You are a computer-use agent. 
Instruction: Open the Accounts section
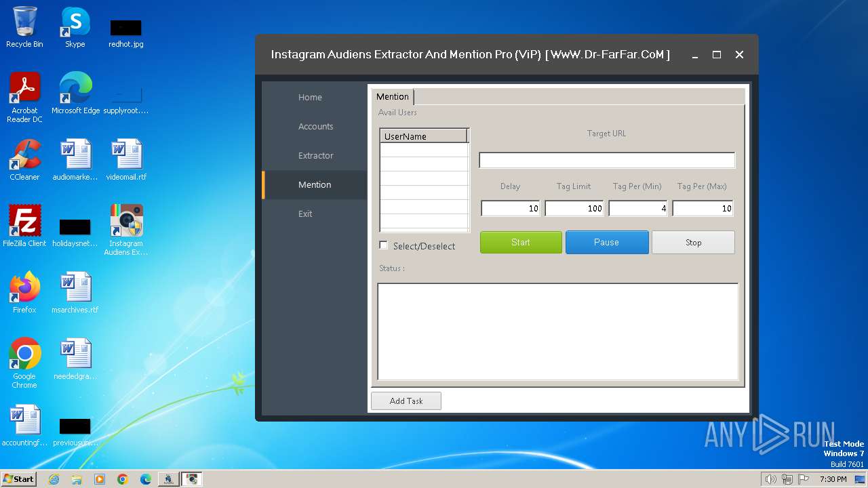[315, 126]
